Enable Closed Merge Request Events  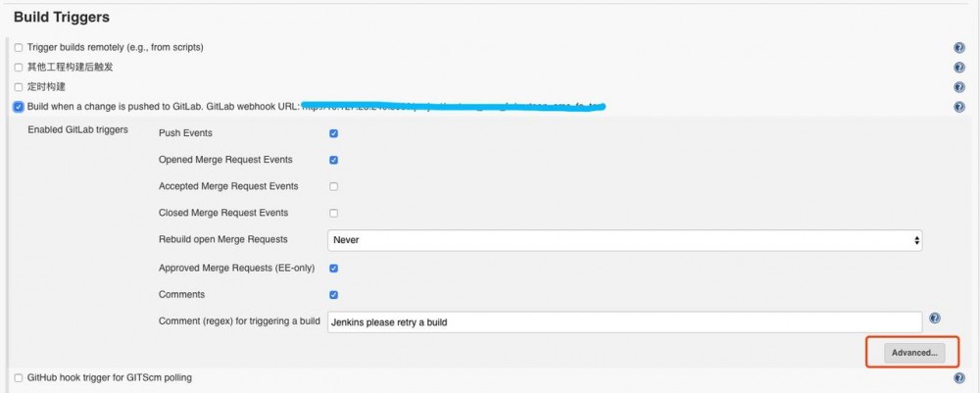(x=334, y=213)
